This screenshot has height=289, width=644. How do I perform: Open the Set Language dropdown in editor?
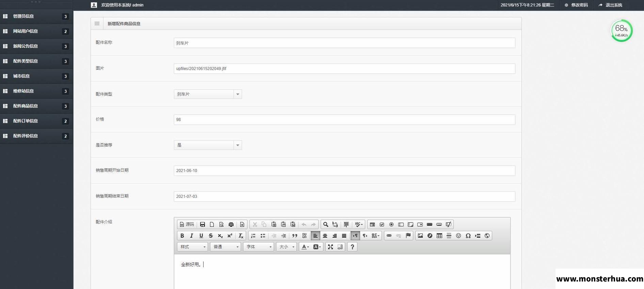coord(375,236)
